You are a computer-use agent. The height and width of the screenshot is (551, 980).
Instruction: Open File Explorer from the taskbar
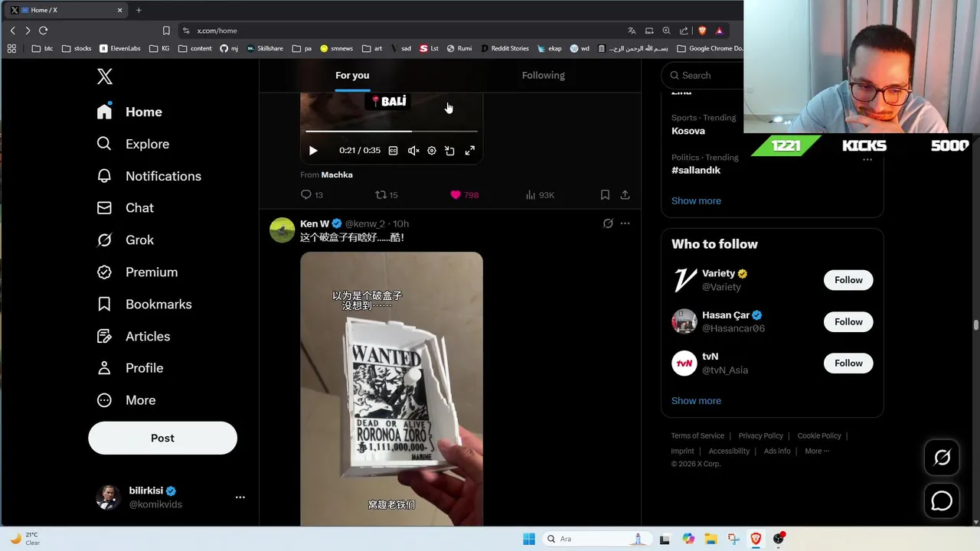[710, 539]
